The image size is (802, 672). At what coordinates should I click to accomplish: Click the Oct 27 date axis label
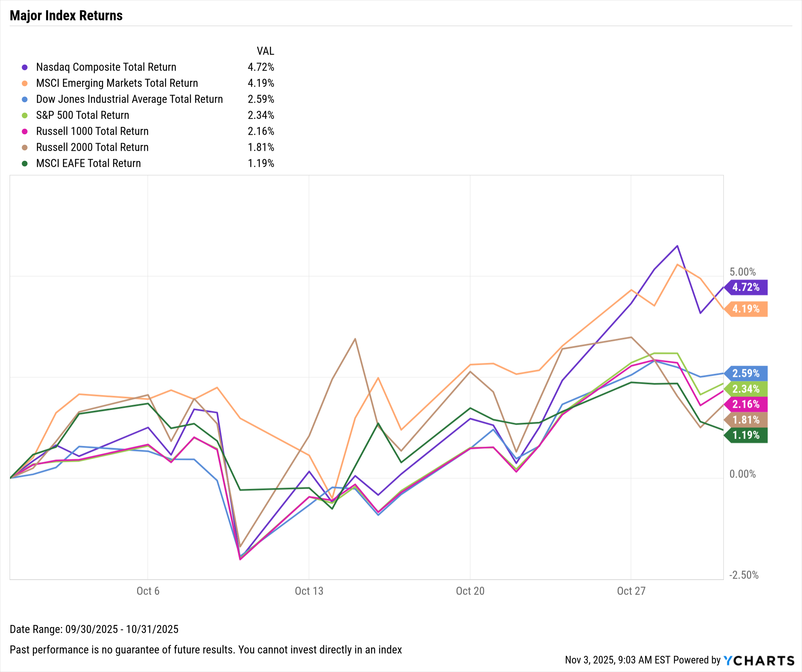pos(631,591)
